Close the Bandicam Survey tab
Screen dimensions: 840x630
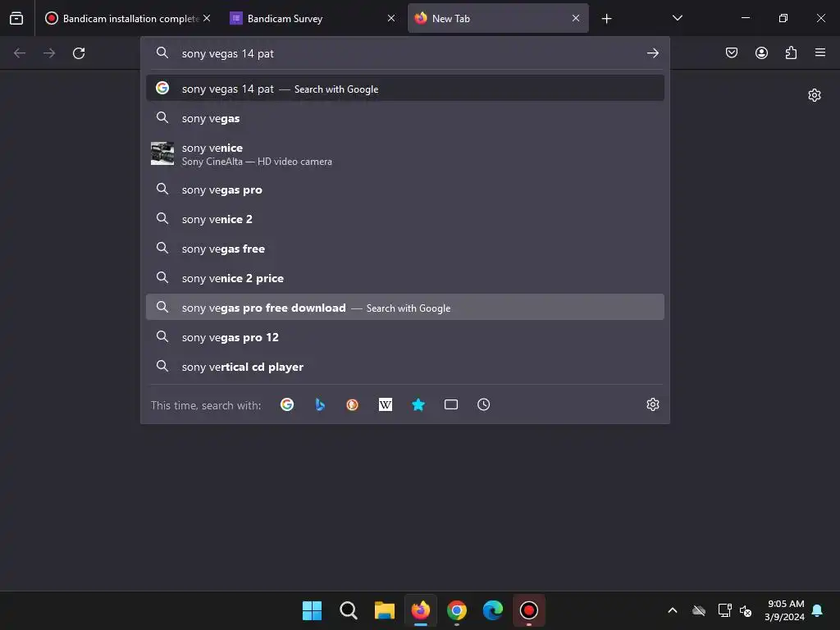click(x=391, y=18)
